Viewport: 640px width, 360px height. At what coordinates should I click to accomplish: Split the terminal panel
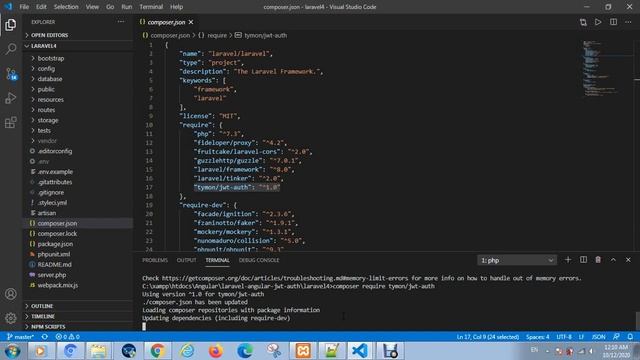[583, 260]
